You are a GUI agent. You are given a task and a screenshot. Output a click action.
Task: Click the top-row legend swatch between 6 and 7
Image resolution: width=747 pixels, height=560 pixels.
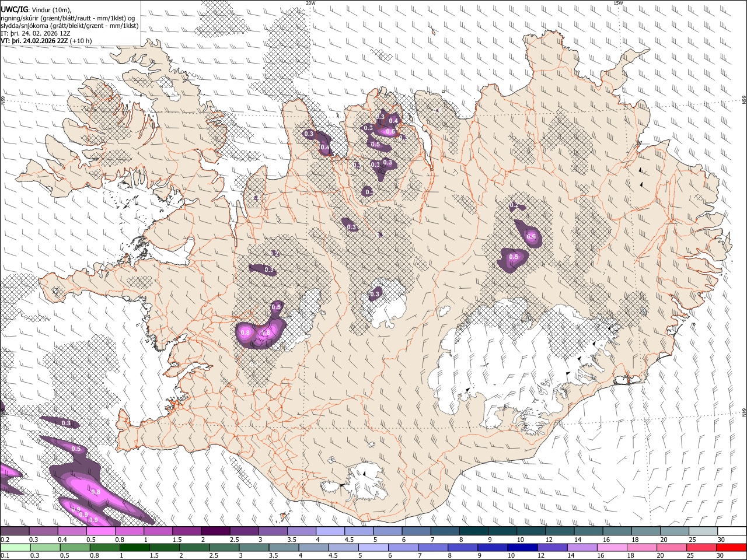tap(416, 531)
